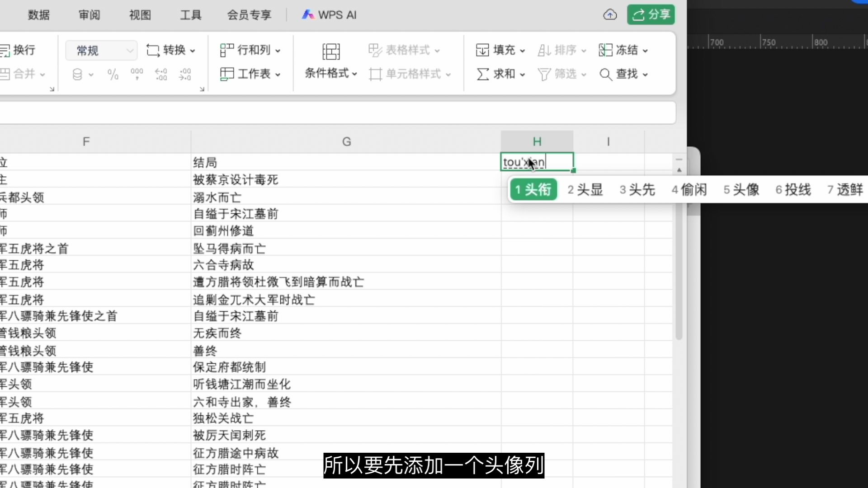Open the 查找 Find tool
The height and width of the screenshot is (488, 868).
pyautogui.click(x=623, y=75)
